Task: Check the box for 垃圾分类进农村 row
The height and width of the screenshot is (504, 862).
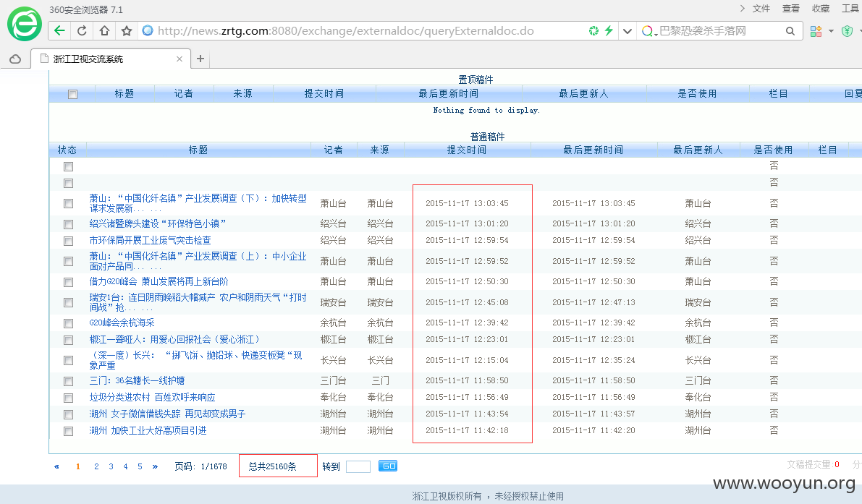Action: 68,398
